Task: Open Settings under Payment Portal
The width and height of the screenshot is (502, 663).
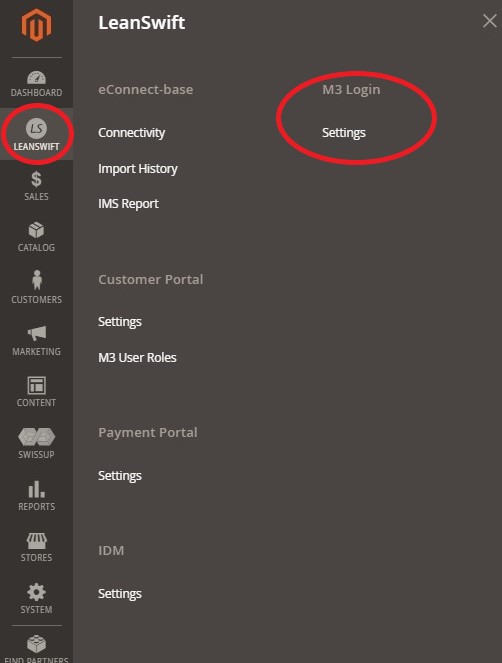Action: coord(120,476)
